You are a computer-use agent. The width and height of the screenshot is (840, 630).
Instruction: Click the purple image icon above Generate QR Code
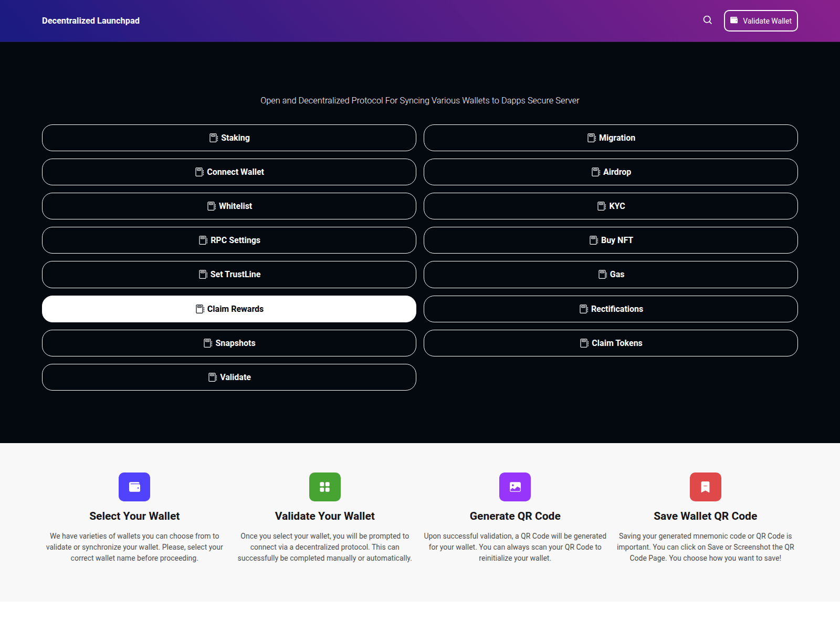pyautogui.click(x=515, y=487)
